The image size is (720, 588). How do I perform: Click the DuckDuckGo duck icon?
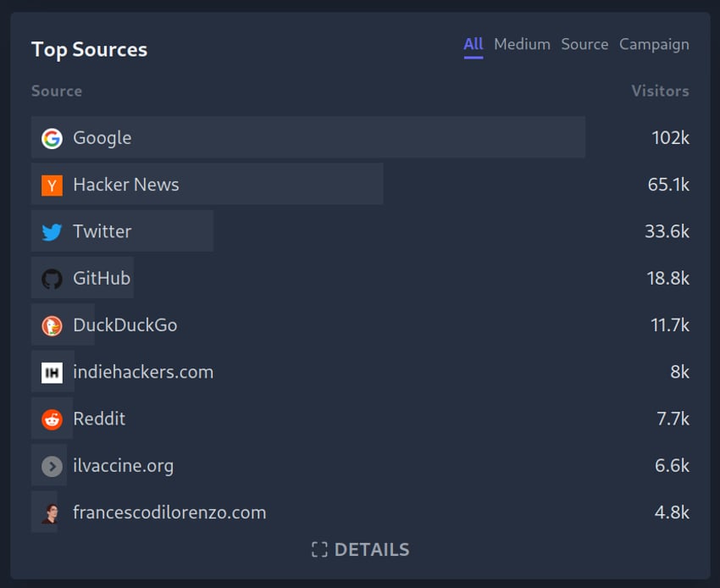point(52,325)
